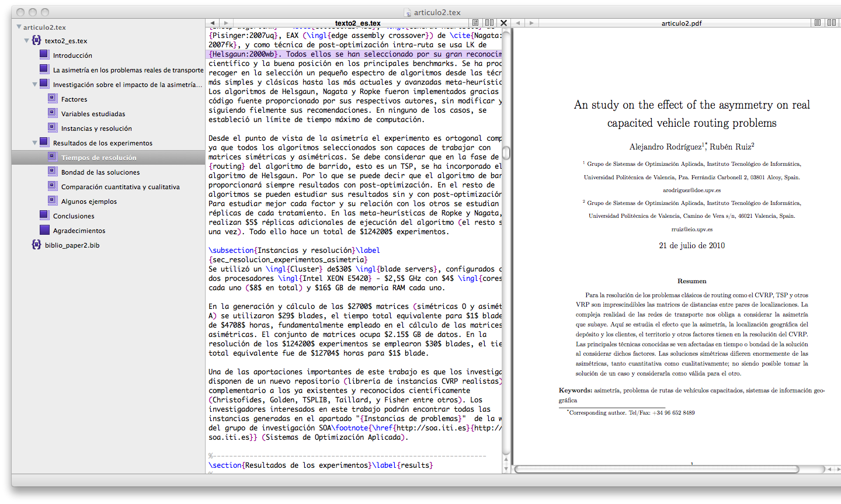This screenshot has width=841, height=504.
Task: Click the forward arrow in the editor pane header
Action: 226,23
